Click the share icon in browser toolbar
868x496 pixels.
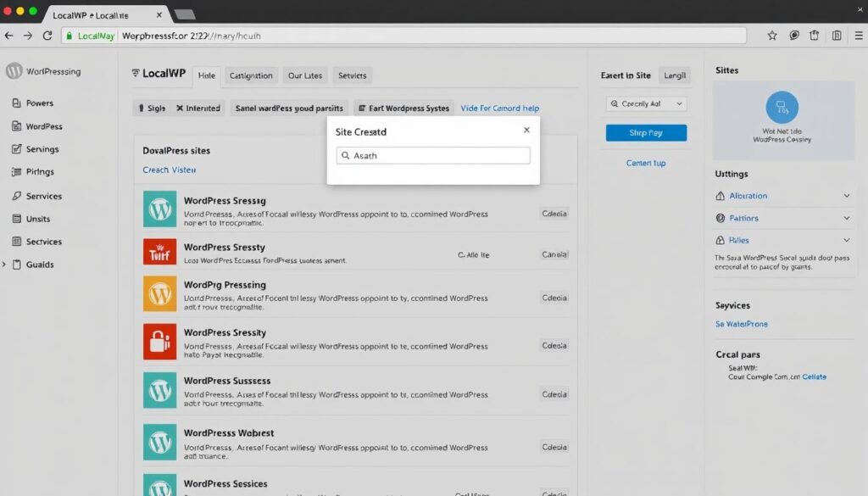815,36
